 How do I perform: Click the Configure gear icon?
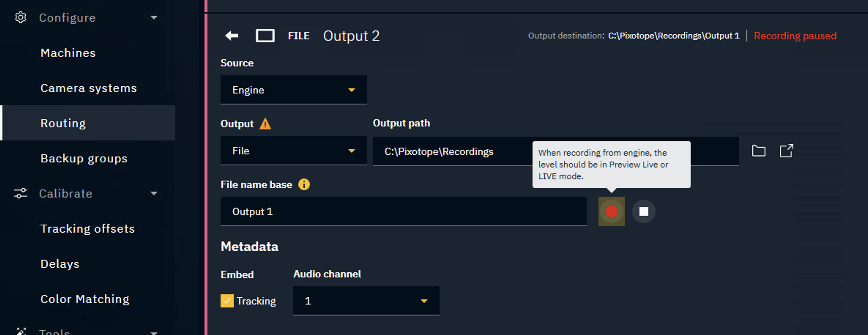pos(21,18)
